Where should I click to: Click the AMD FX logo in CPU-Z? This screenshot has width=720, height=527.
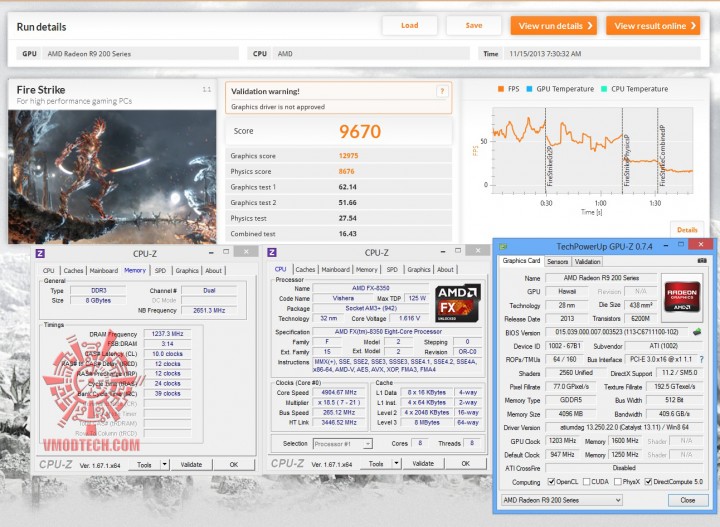point(458,303)
